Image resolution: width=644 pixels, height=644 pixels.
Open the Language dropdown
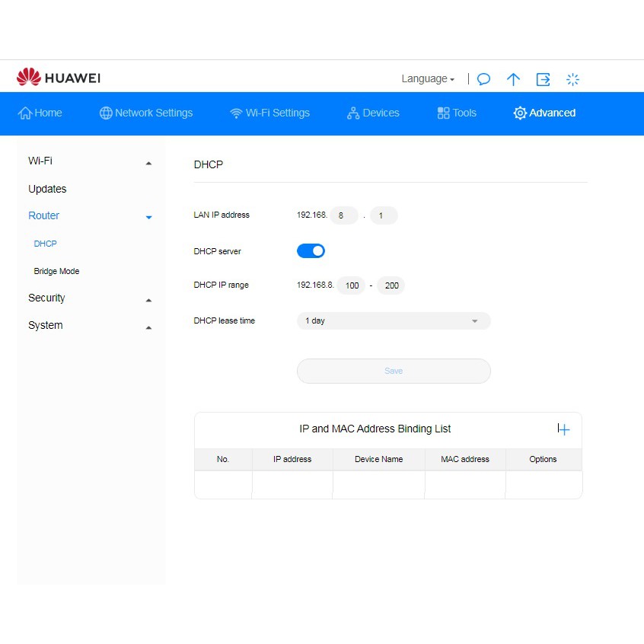pos(428,79)
